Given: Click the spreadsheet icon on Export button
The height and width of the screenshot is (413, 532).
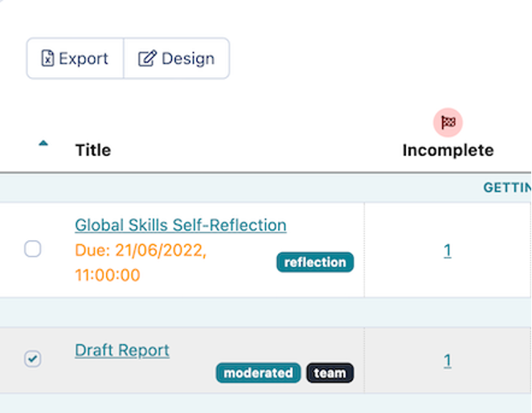Looking at the screenshot, I should click(47, 59).
